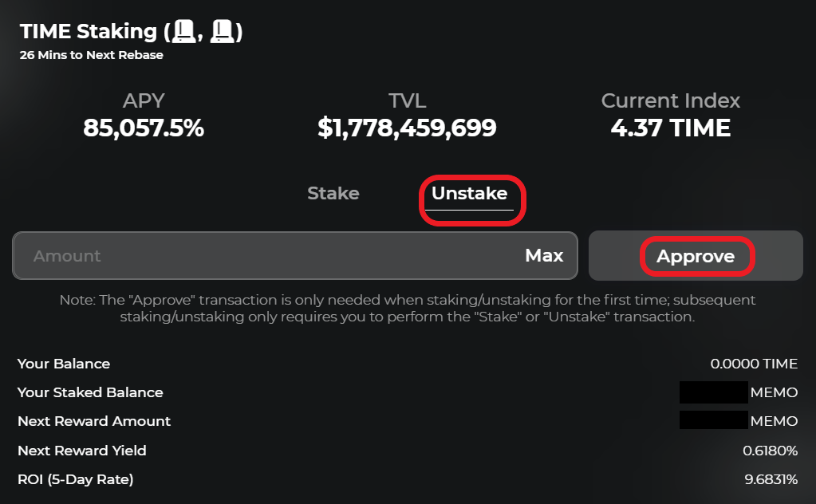Click the Next Reward Yield value 0.6180%
This screenshot has height=504, width=816.
(x=770, y=451)
